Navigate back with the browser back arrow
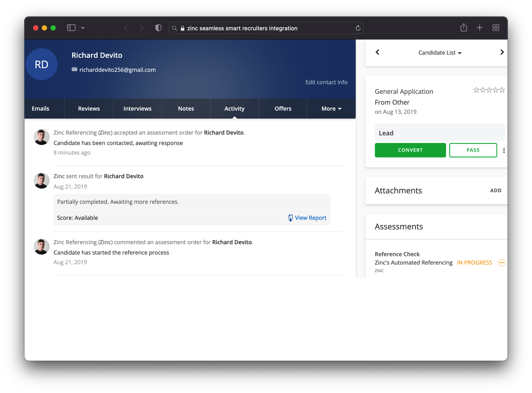The height and width of the screenshot is (393, 532). (x=126, y=28)
